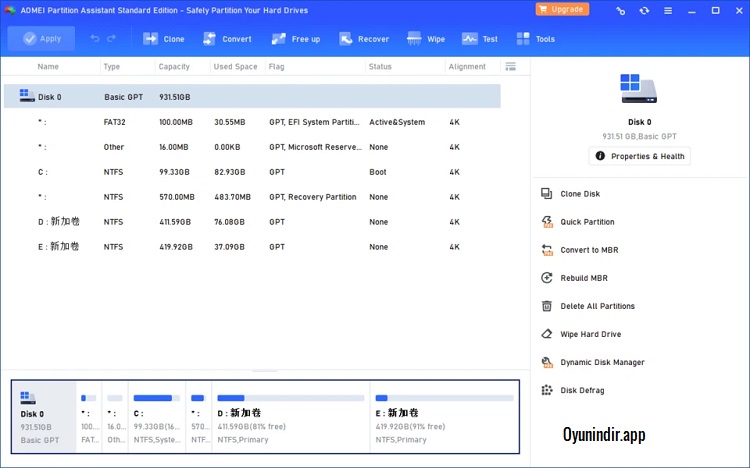
Task: Click the Wipe Hard Drive eraser icon
Action: (547, 334)
